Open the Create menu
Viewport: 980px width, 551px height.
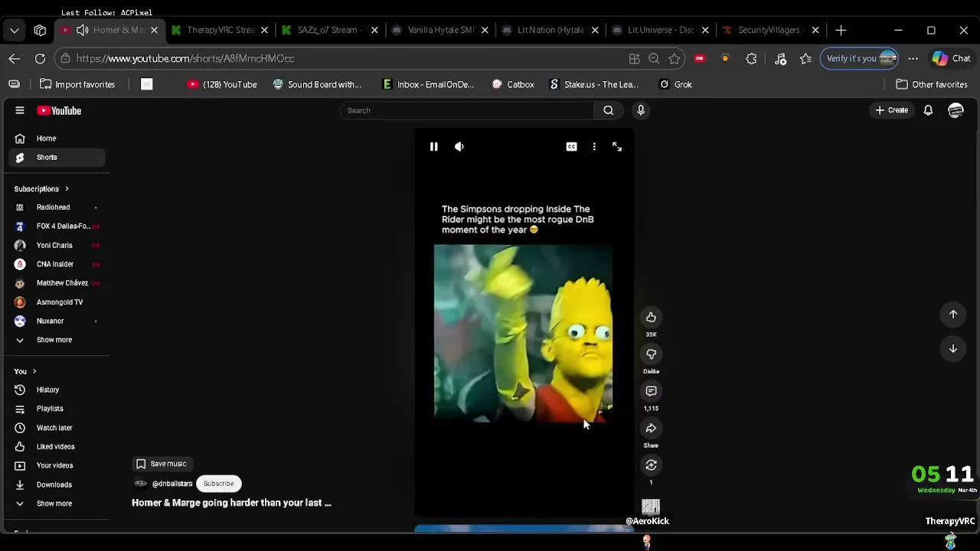892,110
